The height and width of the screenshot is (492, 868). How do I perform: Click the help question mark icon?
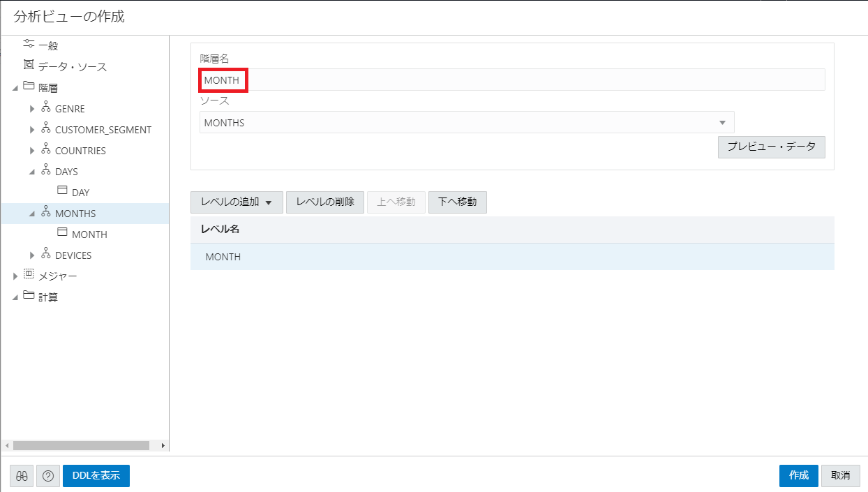click(x=48, y=476)
